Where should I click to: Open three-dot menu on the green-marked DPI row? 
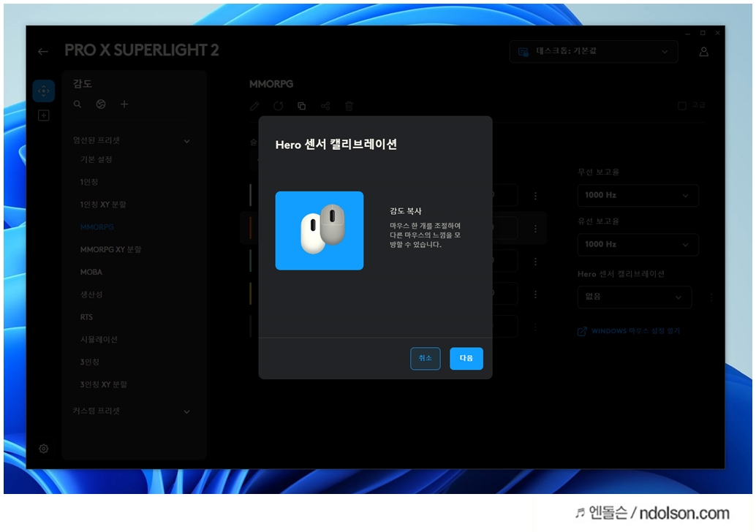(x=536, y=262)
